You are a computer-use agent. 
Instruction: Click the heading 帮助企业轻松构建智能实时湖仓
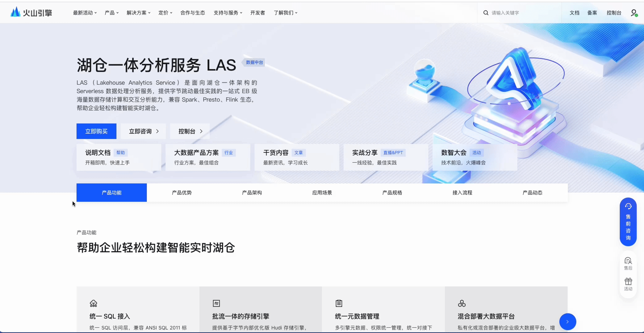tap(156, 248)
